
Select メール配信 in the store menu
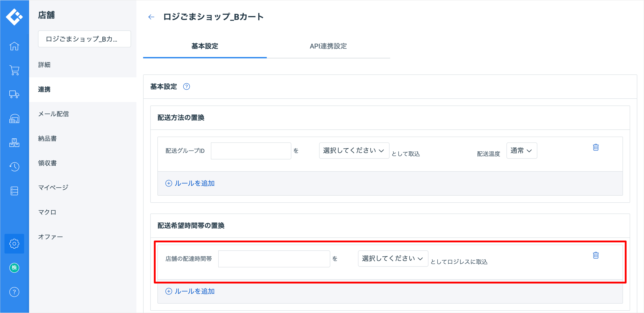pos(53,114)
